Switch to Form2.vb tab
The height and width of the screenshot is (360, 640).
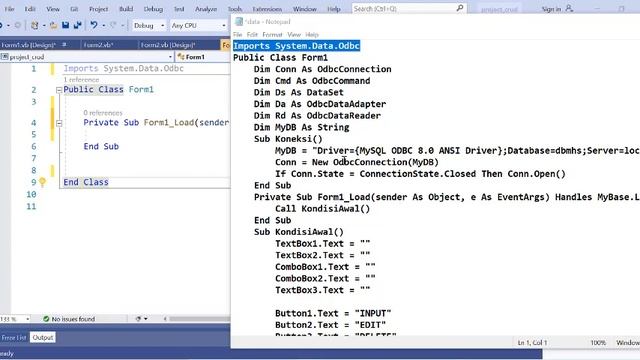tap(98, 45)
